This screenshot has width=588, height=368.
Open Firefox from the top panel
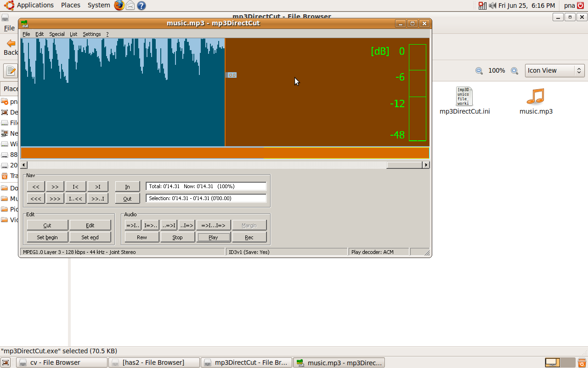[x=119, y=5]
